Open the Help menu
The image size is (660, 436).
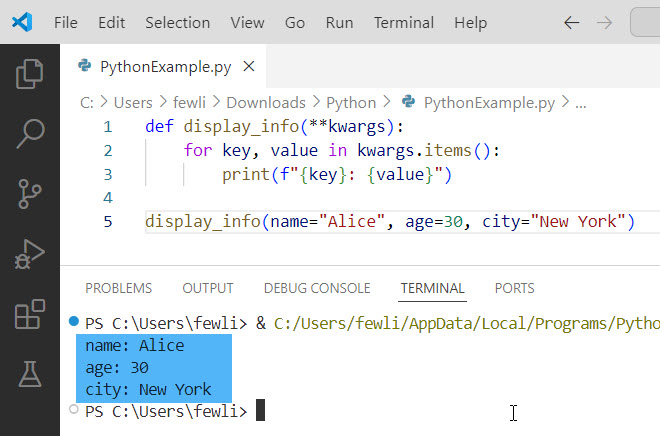point(470,23)
